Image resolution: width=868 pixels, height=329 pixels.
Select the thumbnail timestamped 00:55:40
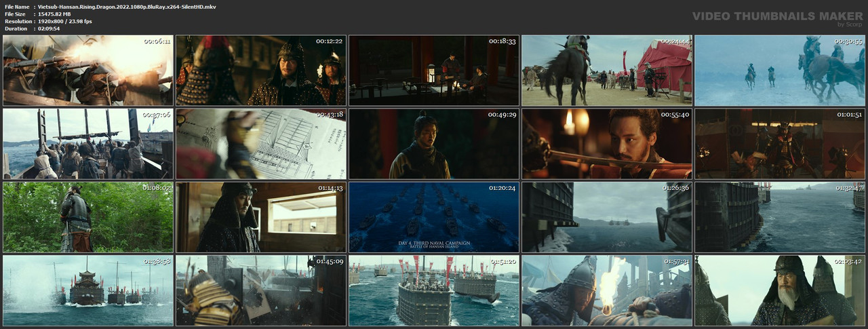[607, 144]
